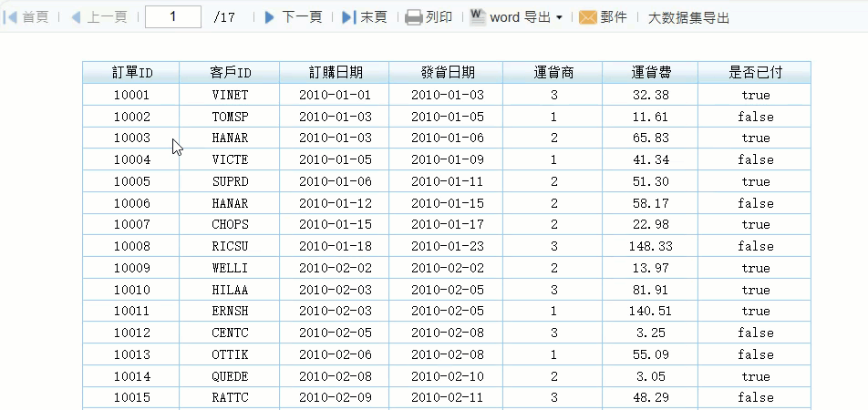Viewport: 868px width, 410px height.
Task: Select customer cell CENTC
Action: pos(230,333)
